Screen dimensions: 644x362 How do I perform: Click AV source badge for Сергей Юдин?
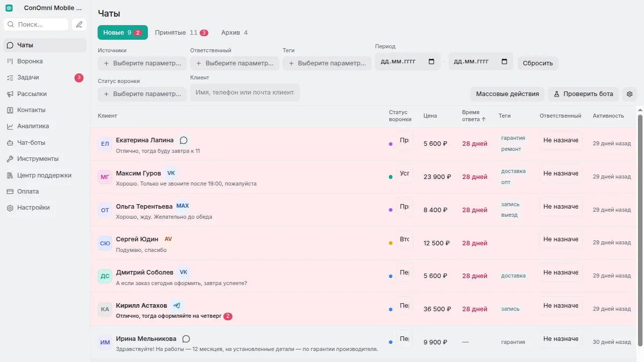coord(168,239)
